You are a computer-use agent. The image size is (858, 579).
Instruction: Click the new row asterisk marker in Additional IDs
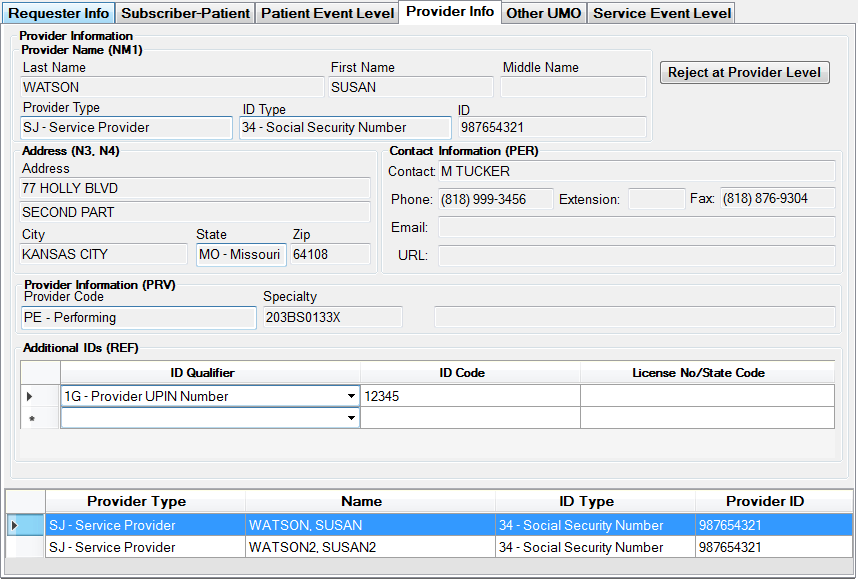(x=30, y=419)
